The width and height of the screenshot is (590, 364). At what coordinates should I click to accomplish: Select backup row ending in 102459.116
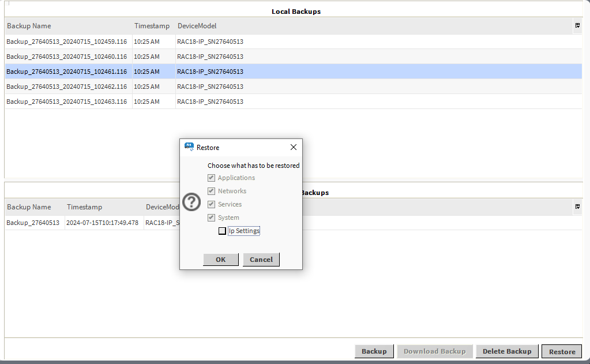tap(66, 42)
